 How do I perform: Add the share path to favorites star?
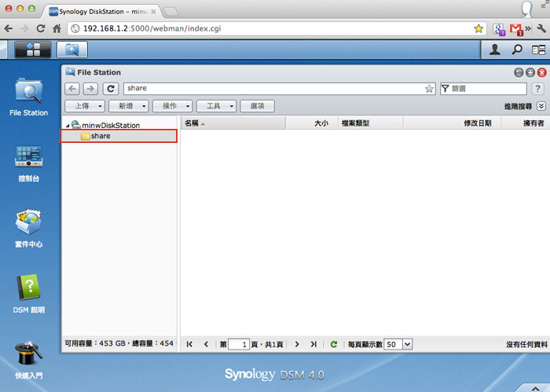[x=429, y=89]
